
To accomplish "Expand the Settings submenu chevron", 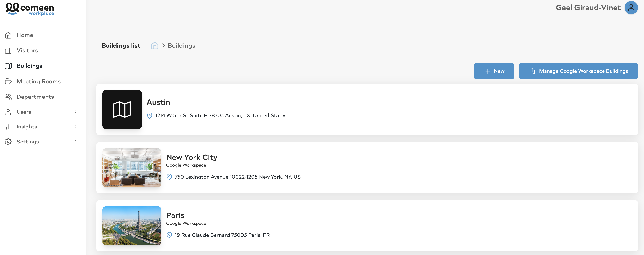I will 75,142.
